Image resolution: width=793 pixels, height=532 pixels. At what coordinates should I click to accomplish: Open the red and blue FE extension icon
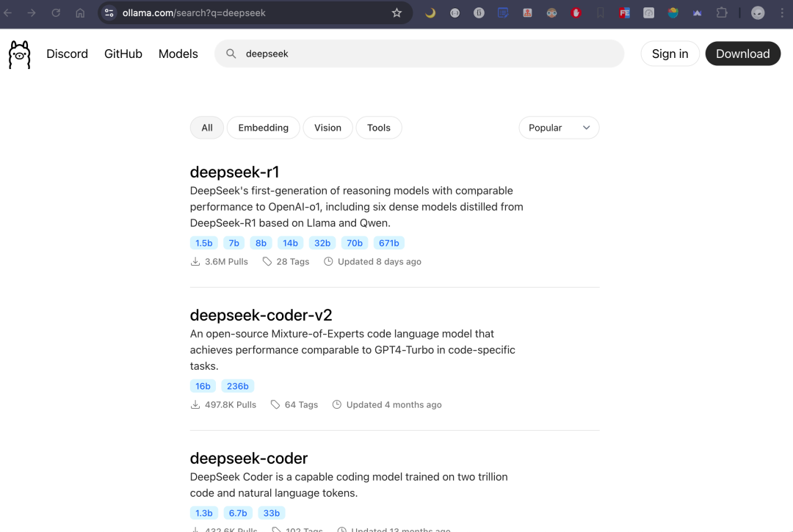[x=625, y=13]
